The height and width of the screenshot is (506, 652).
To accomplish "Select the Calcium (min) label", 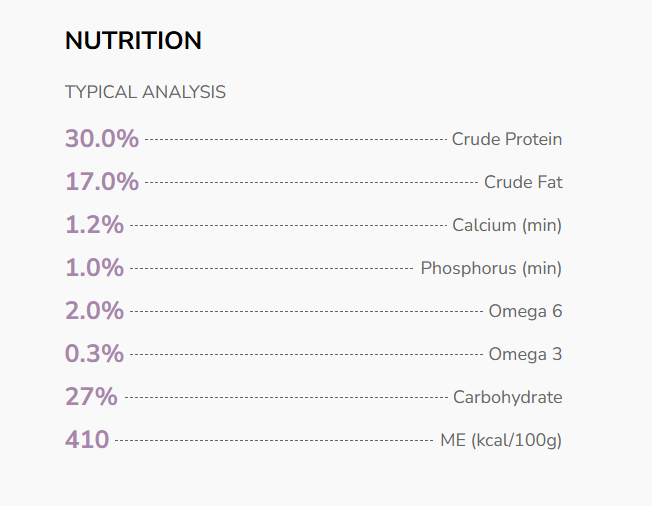I will point(507,225).
